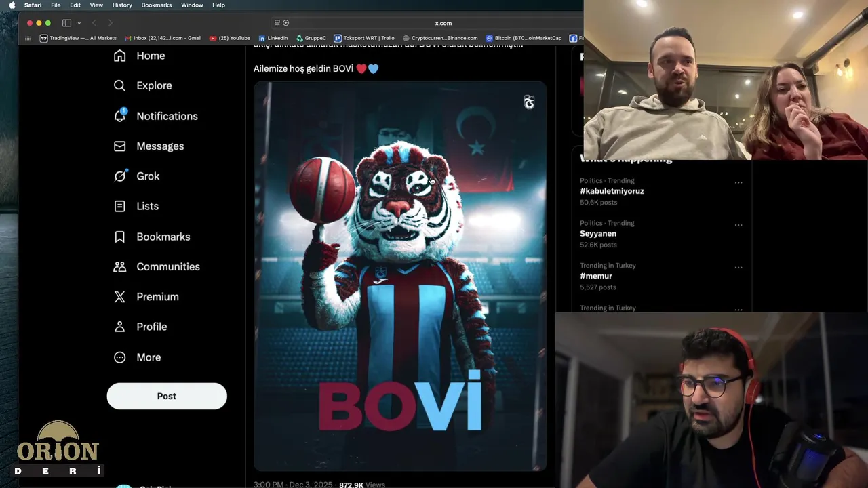Click the Safari address bar showing x.com
This screenshot has width=868, height=488.
coord(443,23)
